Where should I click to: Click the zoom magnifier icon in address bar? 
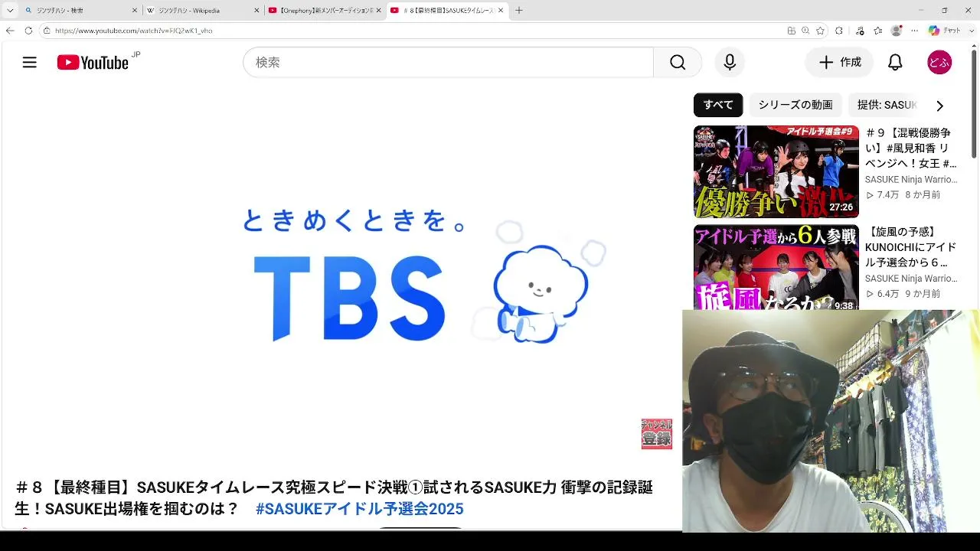(x=805, y=31)
